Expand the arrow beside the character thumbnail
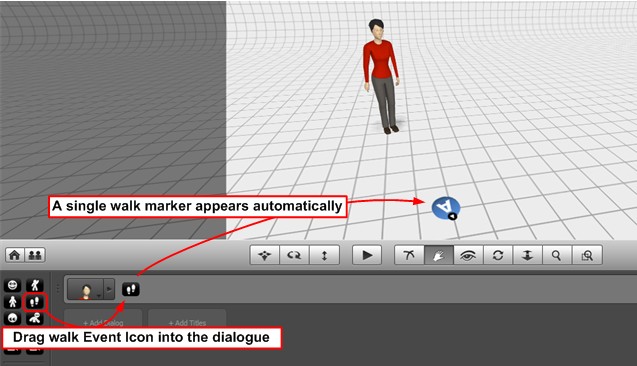Screen dimensions: 637x366 [109, 289]
